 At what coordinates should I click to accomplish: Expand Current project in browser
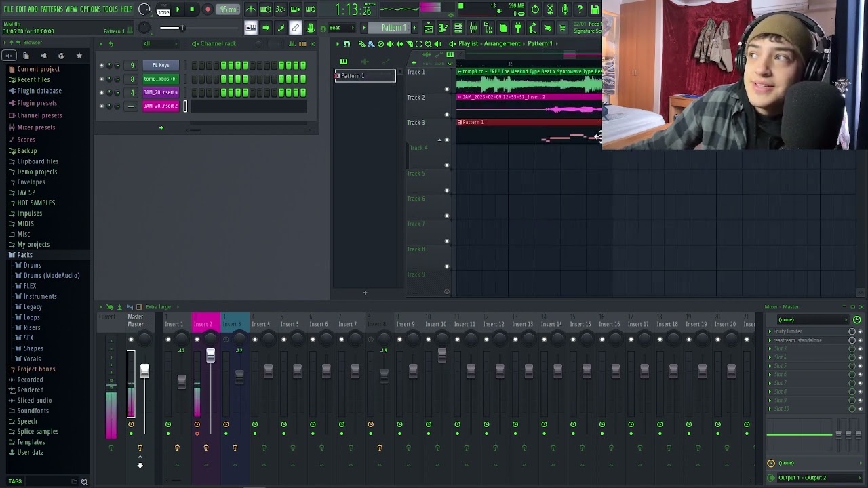click(38, 69)
